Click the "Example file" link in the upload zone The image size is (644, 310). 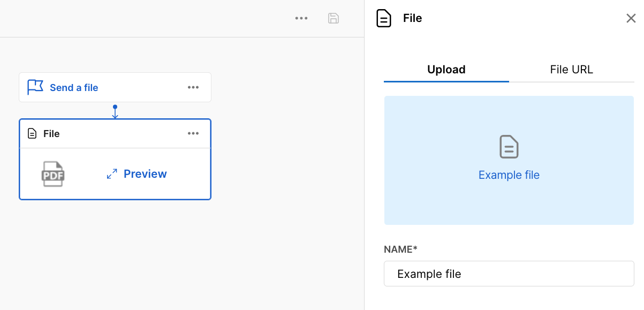[x=509, y=175]
